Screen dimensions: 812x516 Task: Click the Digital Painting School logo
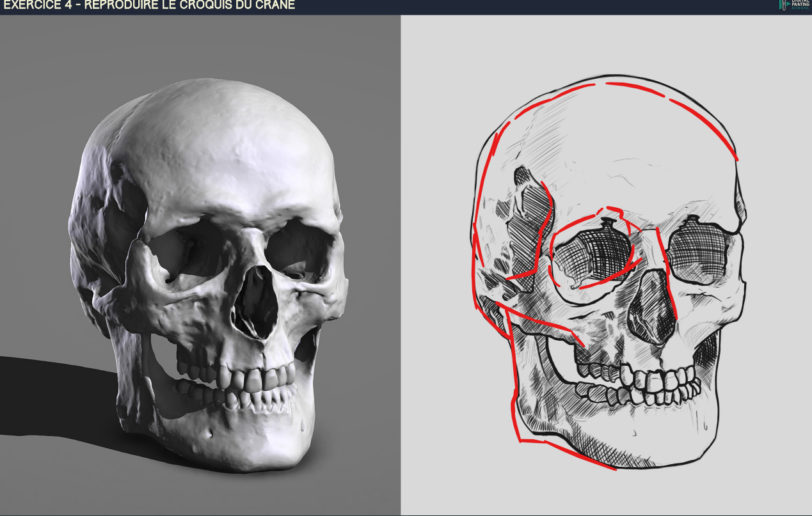793,5
